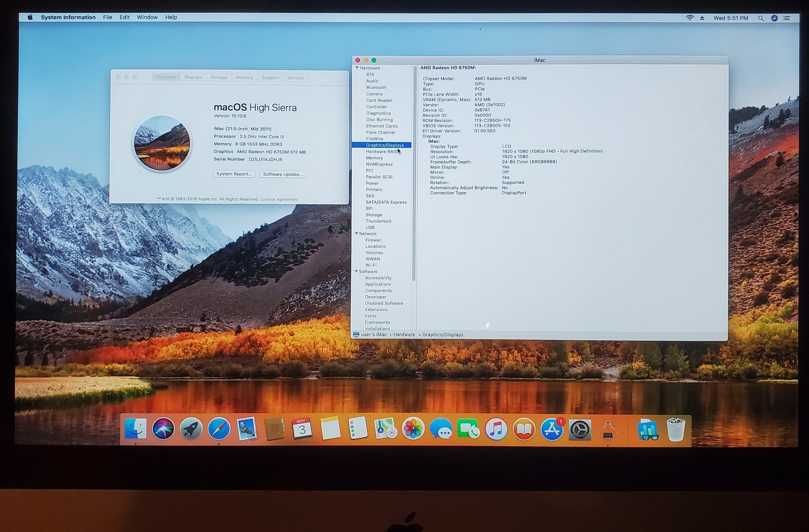Select USB in Hardware list
This screenshot has width=809, height=532.
click(x=370, y=227)
